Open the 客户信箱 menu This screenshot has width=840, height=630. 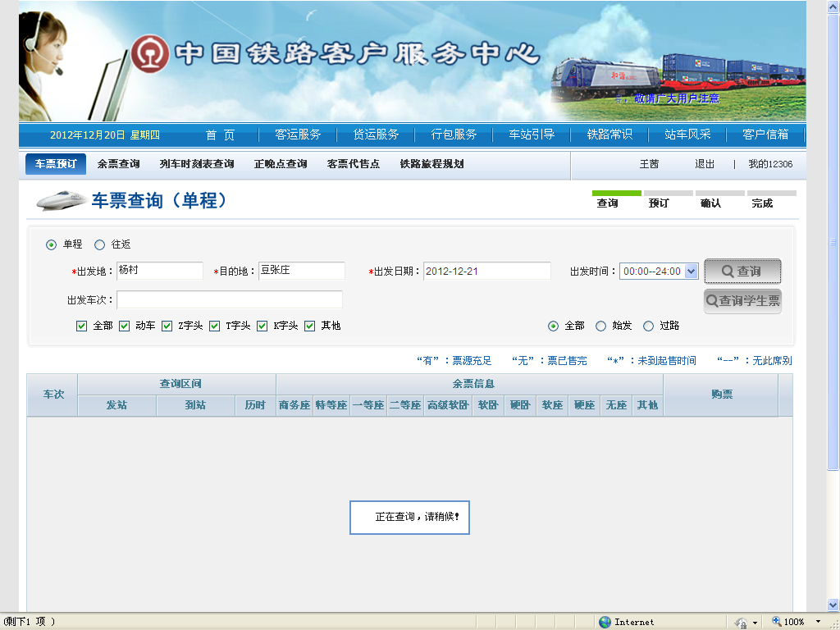point(765,135)
